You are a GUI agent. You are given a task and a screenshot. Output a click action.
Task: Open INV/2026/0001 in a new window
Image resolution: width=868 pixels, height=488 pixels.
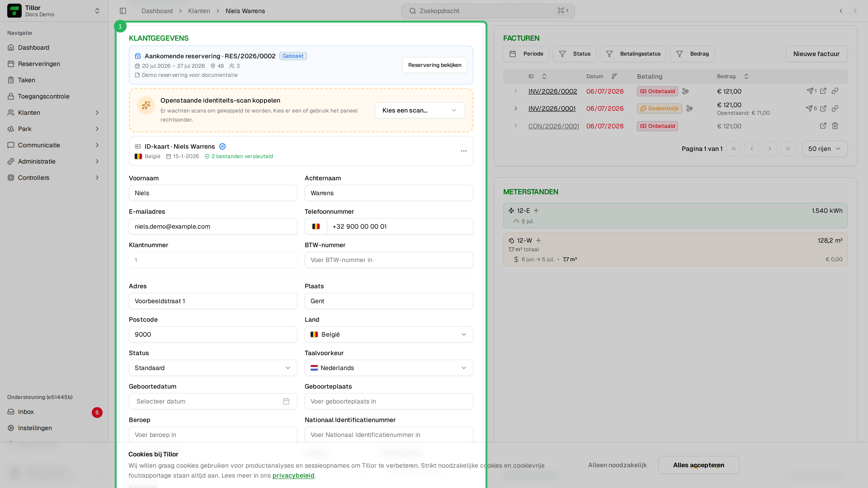pos(823,108)
